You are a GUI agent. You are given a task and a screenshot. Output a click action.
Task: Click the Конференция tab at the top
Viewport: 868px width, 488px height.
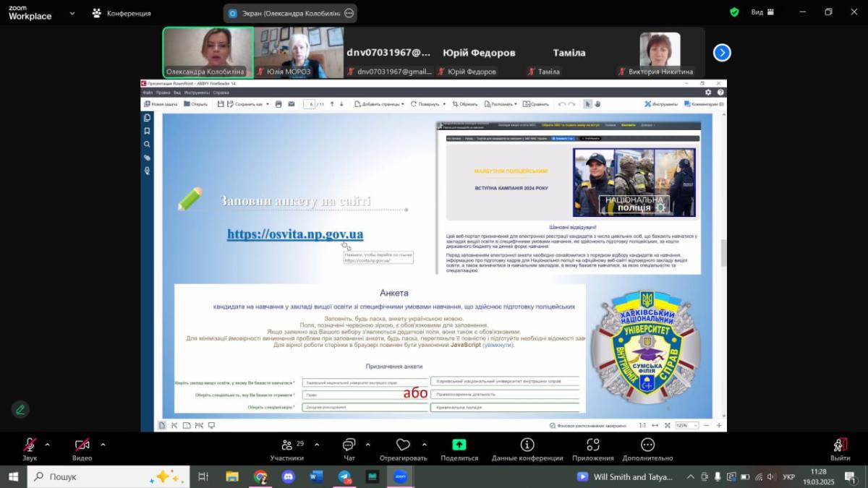122,13
